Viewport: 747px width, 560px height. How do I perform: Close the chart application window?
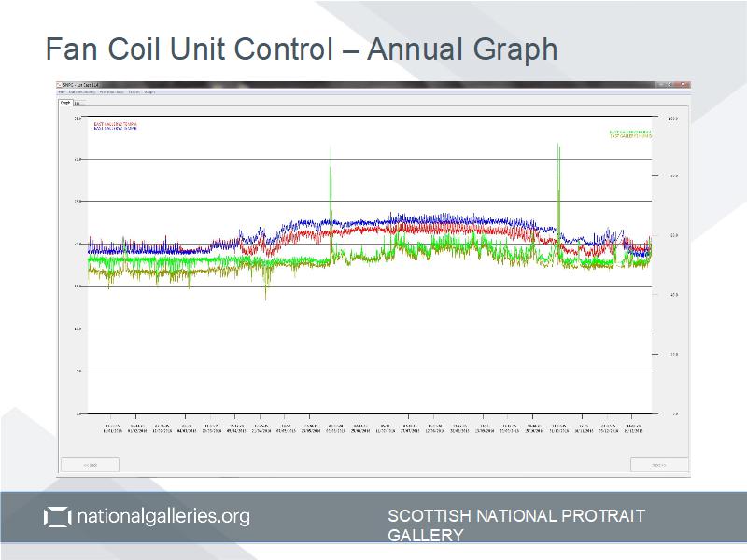tap(683, 85)
